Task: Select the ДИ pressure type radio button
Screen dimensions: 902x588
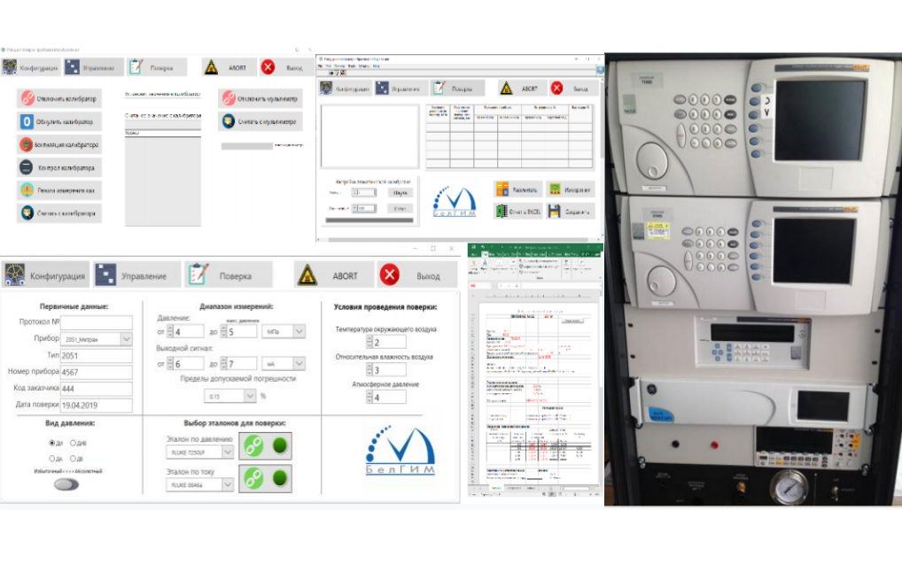Action: pyautogui.click(x=51, y=442)
